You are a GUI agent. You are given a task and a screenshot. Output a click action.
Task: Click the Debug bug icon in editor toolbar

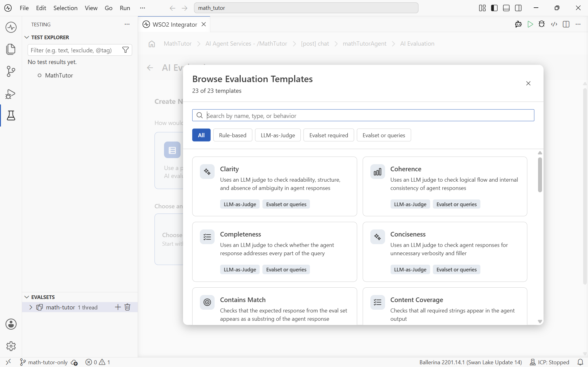(x=542, y=24)
